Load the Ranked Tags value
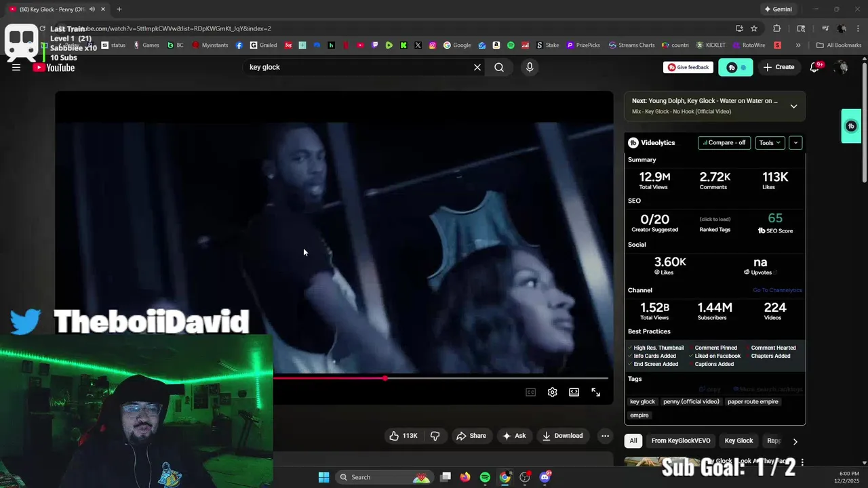The height and width of the screenshot is (488, 868). [x=715, y=219]
